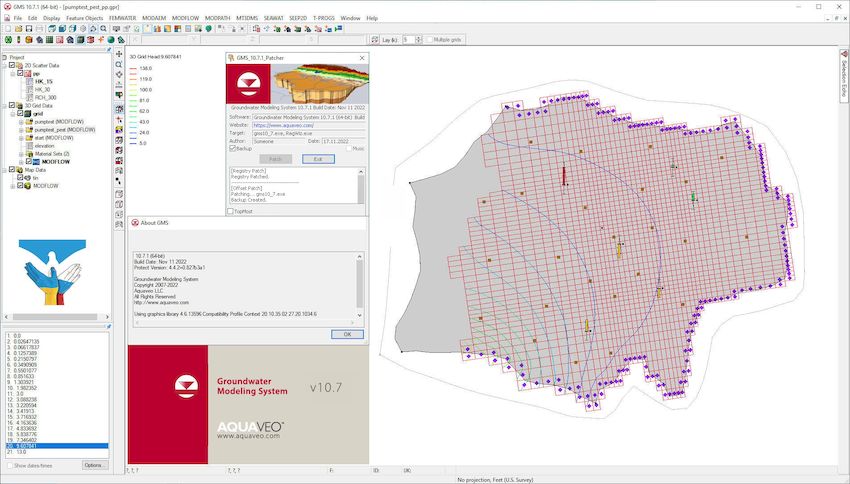Click the Pan tool in vertical toolbar
The width and height of the screenshot is (850, 484).
coord(119,53)
